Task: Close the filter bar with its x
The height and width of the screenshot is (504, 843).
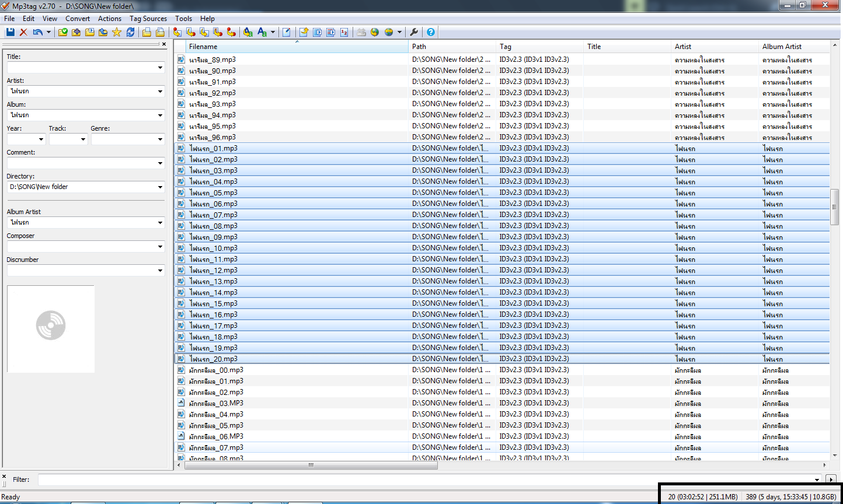Action: click(x=4, y=476)
